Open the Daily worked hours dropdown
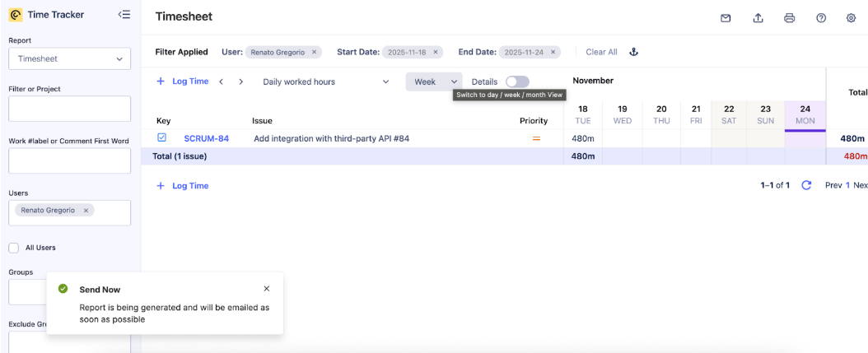 point(325,82)
